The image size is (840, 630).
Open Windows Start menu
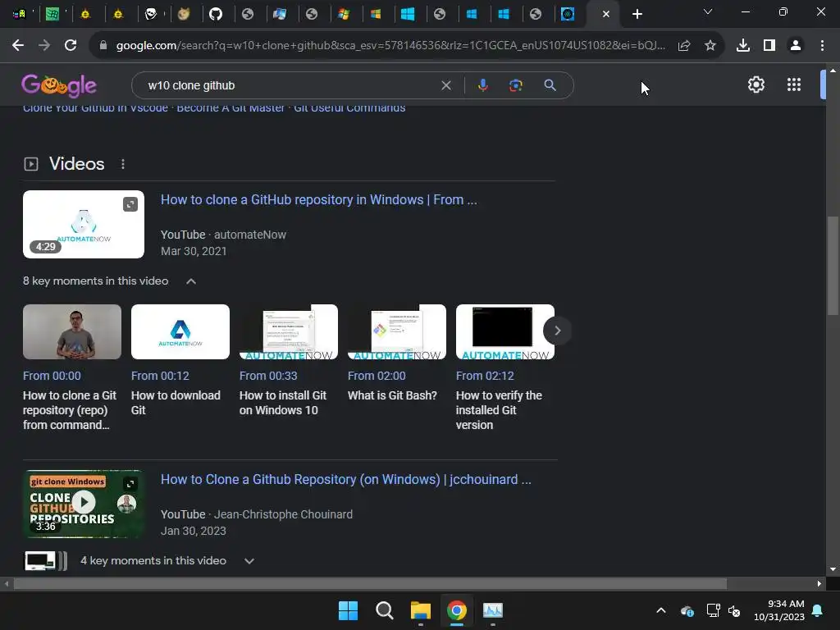click(x=348, y=610)
